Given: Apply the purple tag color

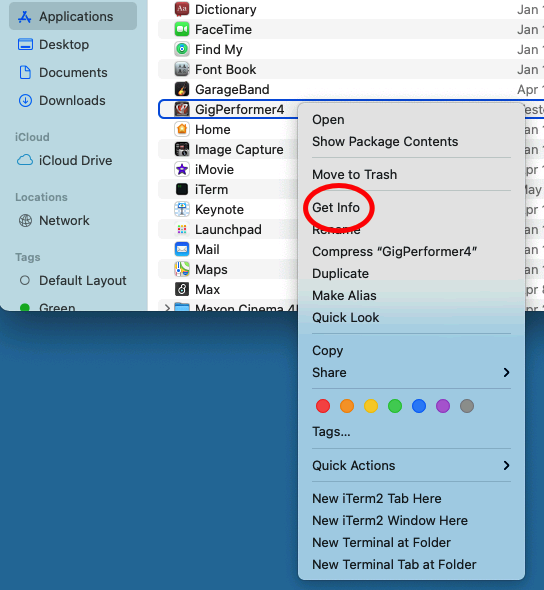Looking at the screenshot, I should pos(443,406).
